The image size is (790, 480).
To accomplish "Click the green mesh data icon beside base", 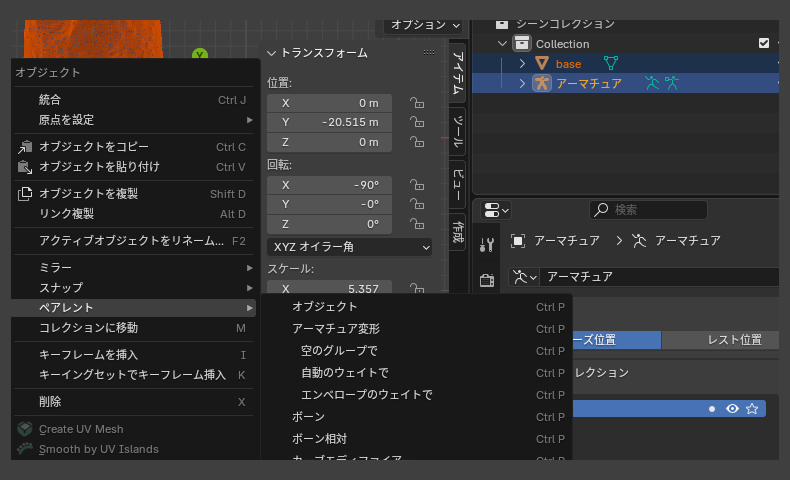I will pos(610,63).
